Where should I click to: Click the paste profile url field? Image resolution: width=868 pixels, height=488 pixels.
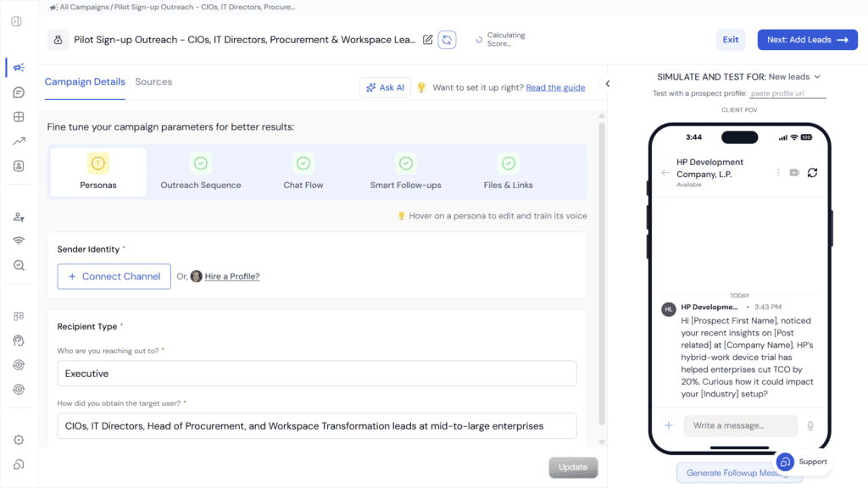(x=787, y=93)
